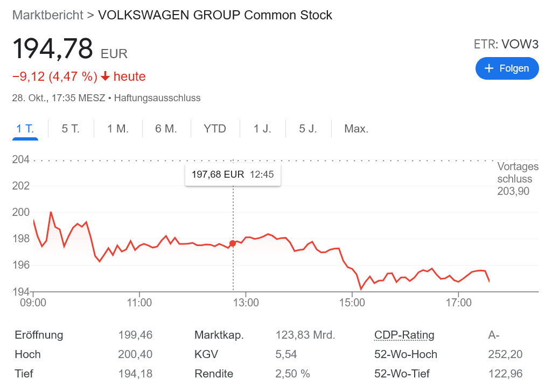Open the Marktbericht breadcrumb link
This screenshot has height=392, width=545.
[47, 15]
